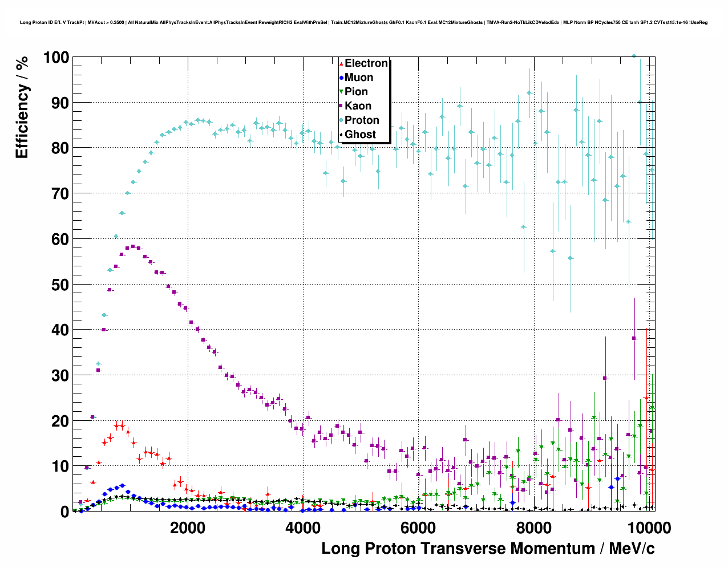Click the purple Kaon square legend marker
728x568 pixels.
(341, 106)
